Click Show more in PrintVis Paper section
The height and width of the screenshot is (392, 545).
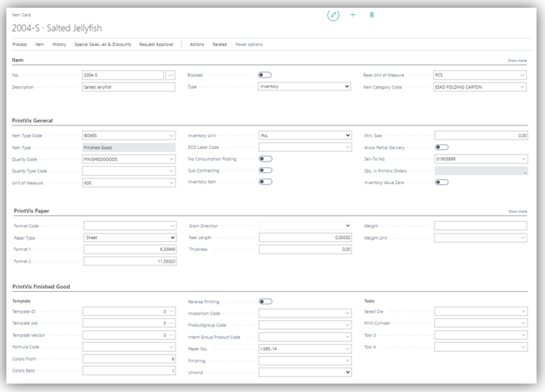517,211
